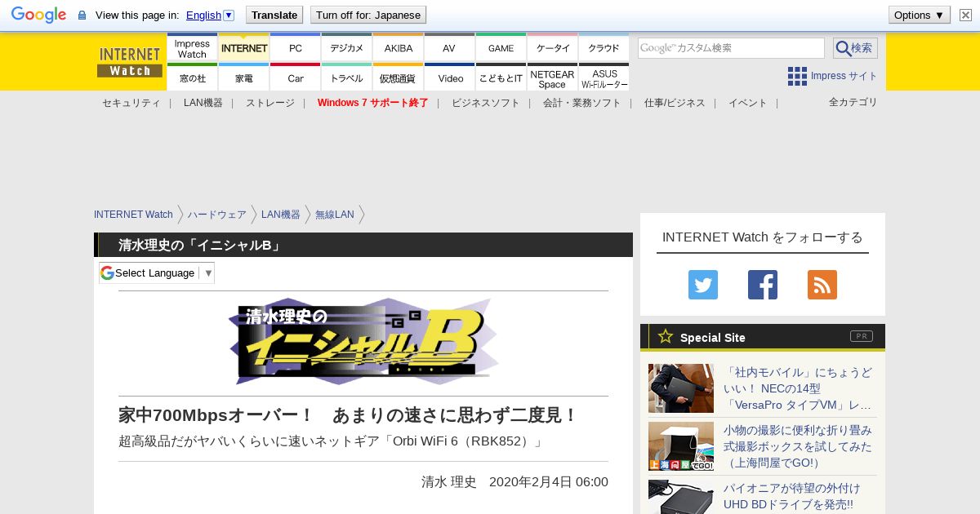Open the ケータイ tab
Viewport: 980px width, 514px height.
pyautogui.click(x=553, y=48)
